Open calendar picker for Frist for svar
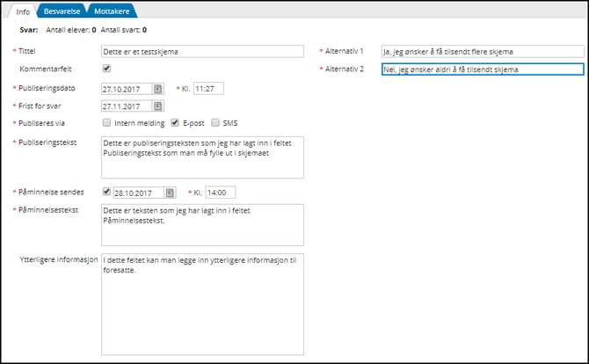The width and height of the screenshot is (589, 364). click(x=157, y=106)
